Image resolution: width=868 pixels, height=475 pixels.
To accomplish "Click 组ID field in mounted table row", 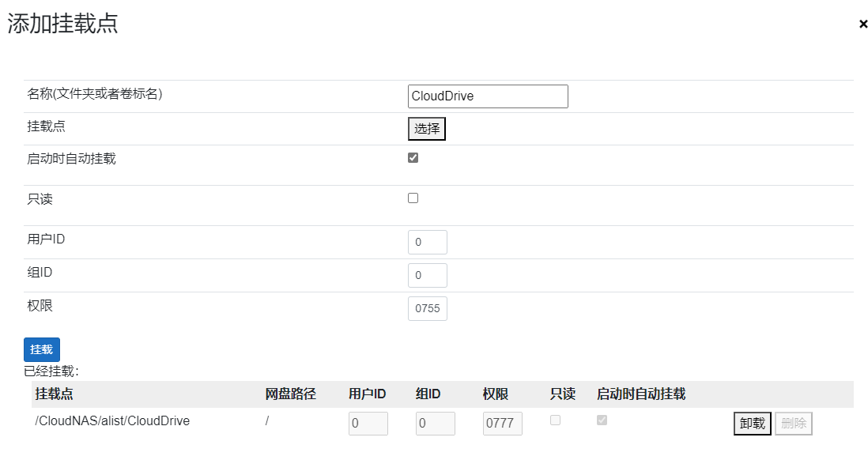I will [435, 424].
